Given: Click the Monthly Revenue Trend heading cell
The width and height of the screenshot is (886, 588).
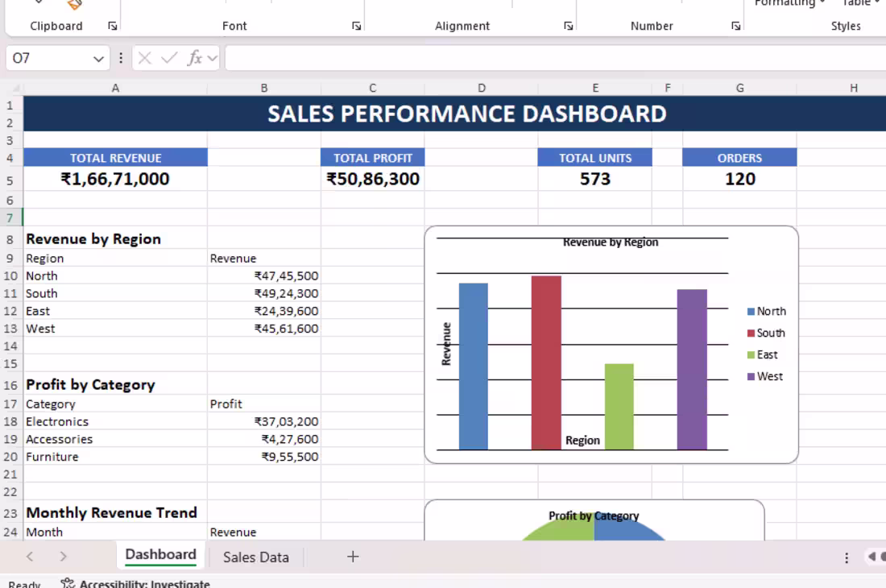Looking at the screenshot, I should click(115, 513).
